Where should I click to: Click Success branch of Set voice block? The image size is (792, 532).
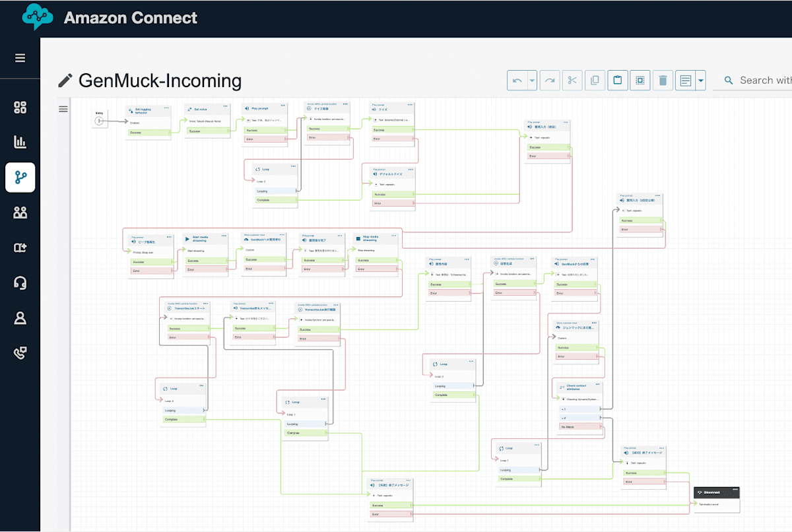(x=208, y=131)
